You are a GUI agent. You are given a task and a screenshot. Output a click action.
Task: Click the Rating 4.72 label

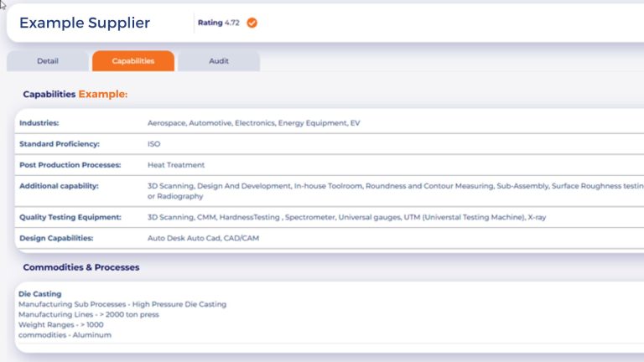click(x=218, y=23)
